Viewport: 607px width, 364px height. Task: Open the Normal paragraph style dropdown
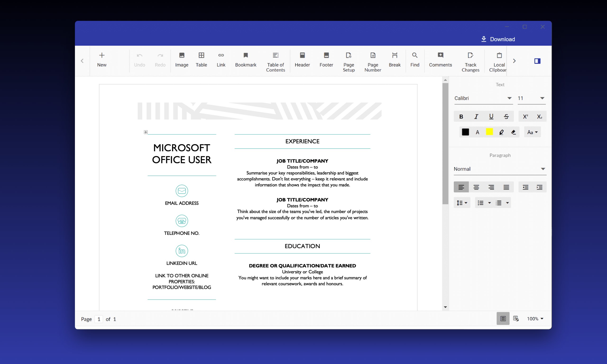(x=500, y=169)
